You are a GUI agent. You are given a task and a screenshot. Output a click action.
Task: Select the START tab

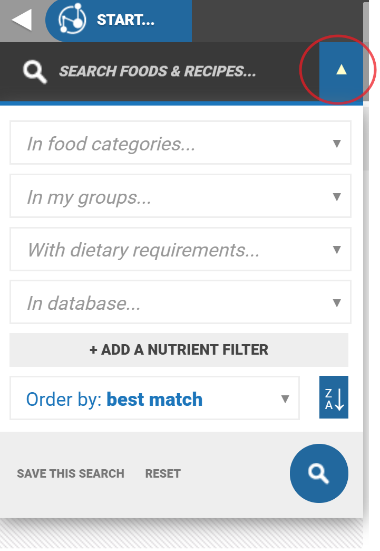pyautogui.click(x=119, y=20)
